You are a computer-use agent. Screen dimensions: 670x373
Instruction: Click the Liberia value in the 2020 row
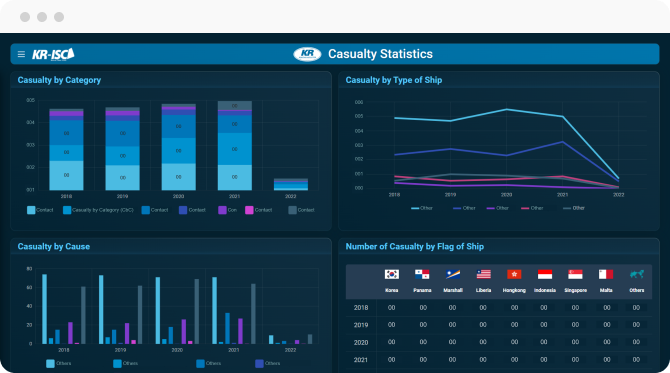coord(483,342)
